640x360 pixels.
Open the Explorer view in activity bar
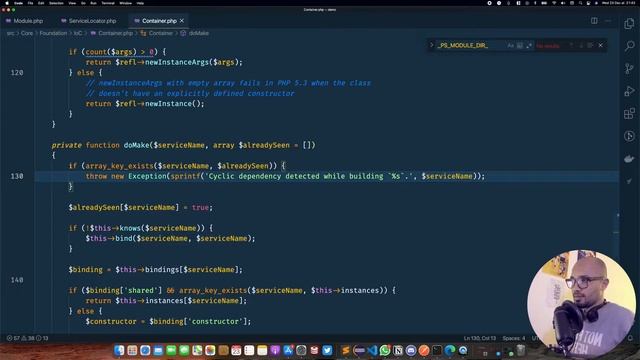coord(629,23)
